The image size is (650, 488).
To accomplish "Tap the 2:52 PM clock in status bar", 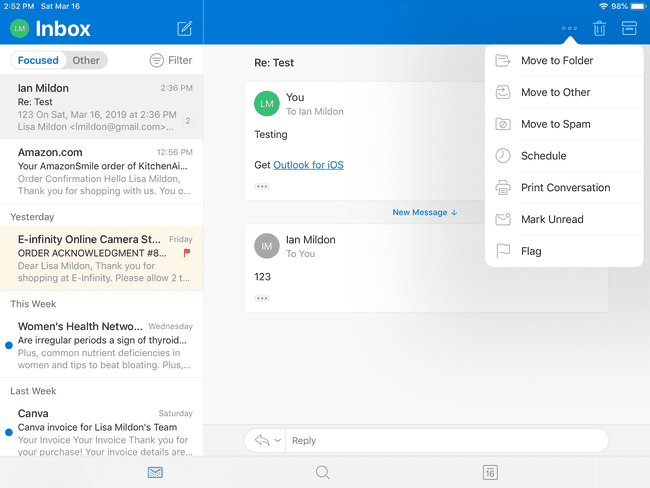I will pos(19,6).
